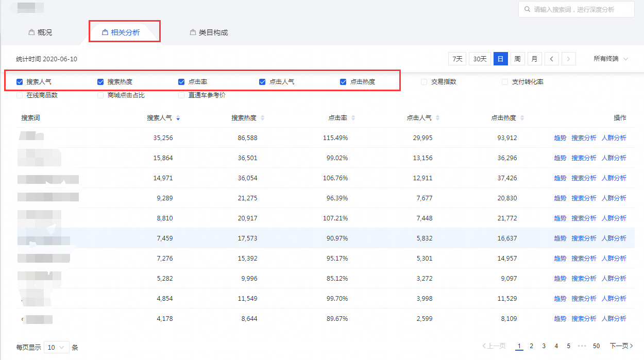This screenshot has height=360, width=644.
Task: Click the search magnifier icon
Action: tap(527, 9)
